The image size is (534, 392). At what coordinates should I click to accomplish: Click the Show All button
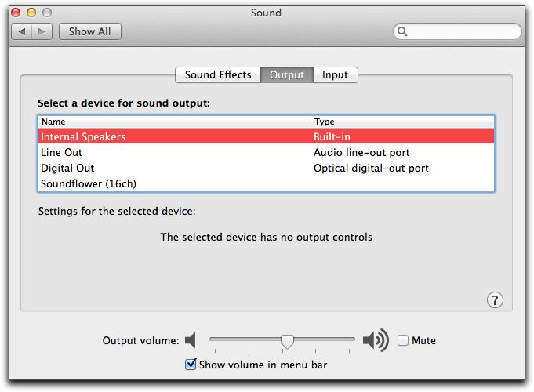[90, 31]
